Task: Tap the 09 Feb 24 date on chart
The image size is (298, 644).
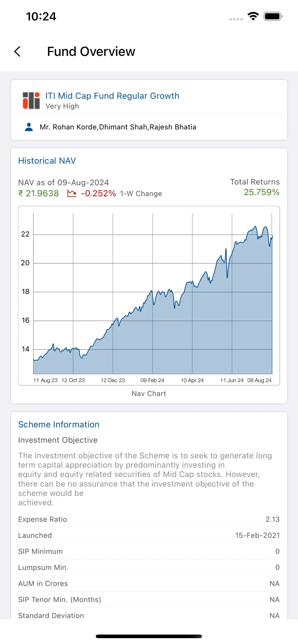Action: pyautogui.click(x=152, y=380)
